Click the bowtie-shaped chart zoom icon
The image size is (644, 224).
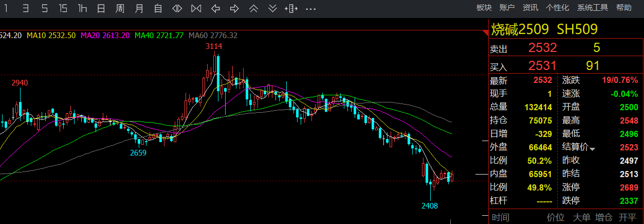pos(196,8)
